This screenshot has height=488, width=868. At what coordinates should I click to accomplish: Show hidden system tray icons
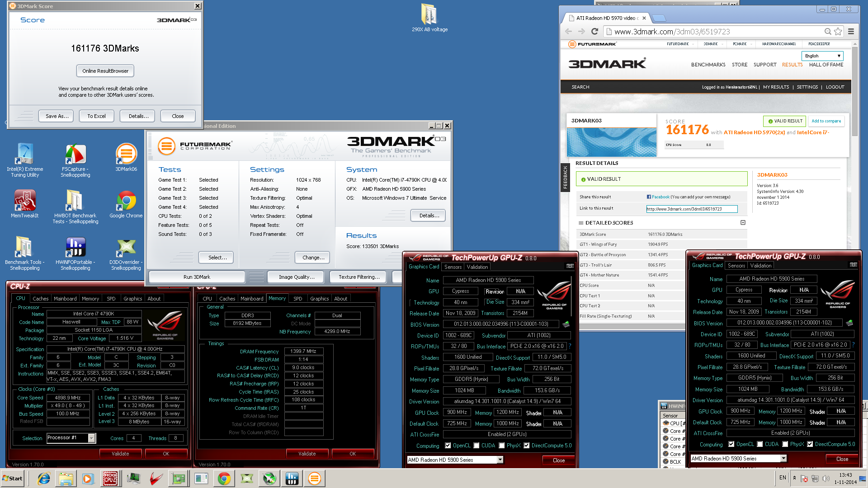click(x=794, y=478)
